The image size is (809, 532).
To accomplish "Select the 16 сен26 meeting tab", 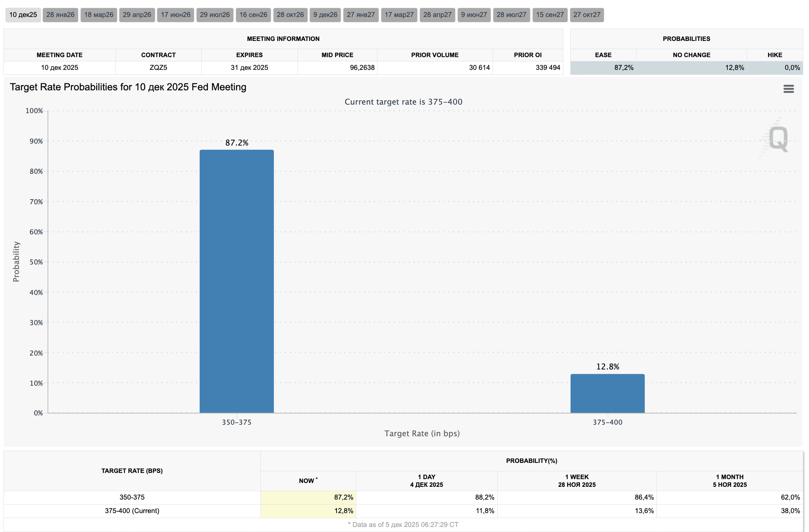I will click(253, 15).
